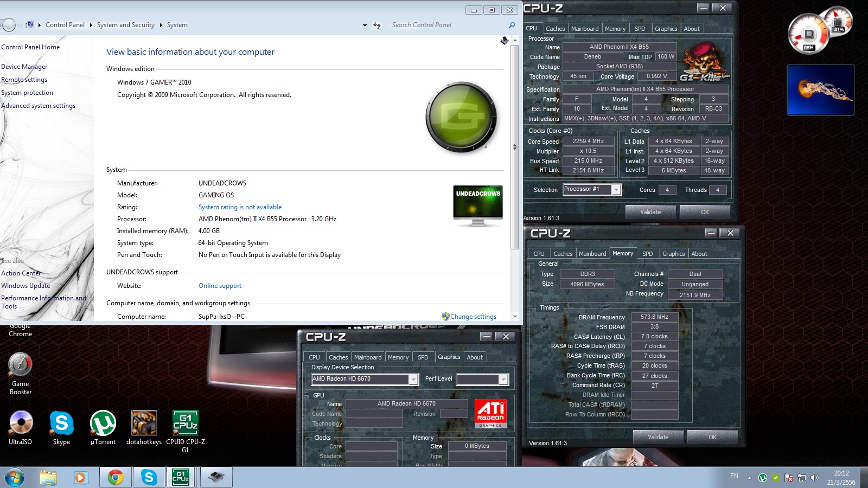Open the address bar history dropdown arrow

coord(365,25)
